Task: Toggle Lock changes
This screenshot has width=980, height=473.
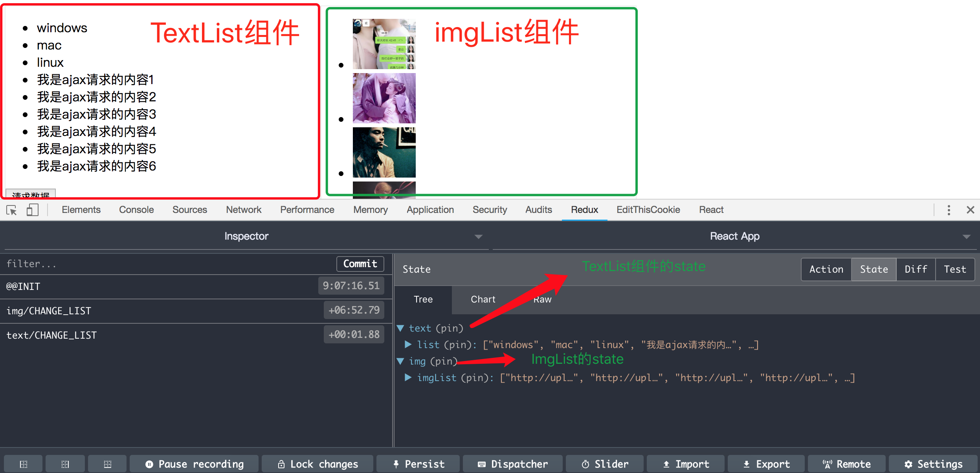Action: (x=317, y=464)
